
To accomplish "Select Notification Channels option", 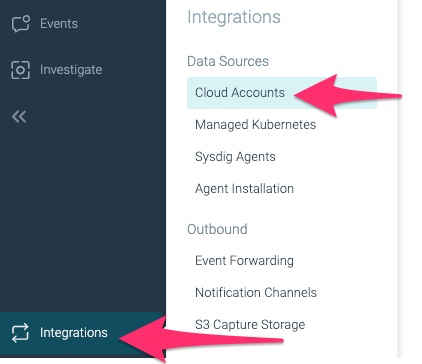I will click(256, 293).
